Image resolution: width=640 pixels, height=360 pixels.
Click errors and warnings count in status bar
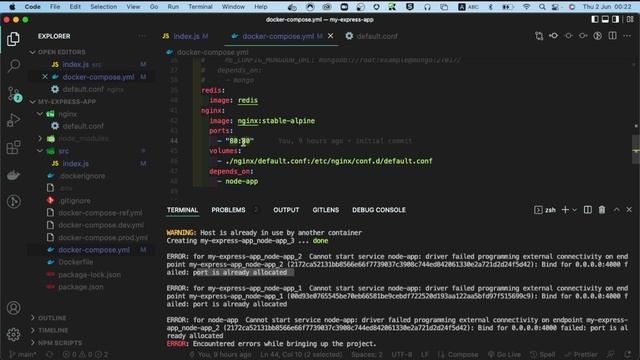pyautogui.click(x=85, y=355)
